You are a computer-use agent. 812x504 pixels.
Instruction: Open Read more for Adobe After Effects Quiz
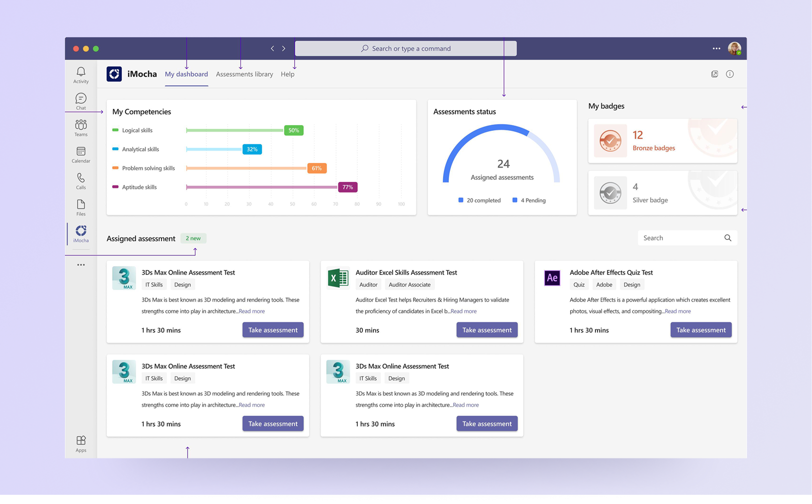[x=677, y=311]
